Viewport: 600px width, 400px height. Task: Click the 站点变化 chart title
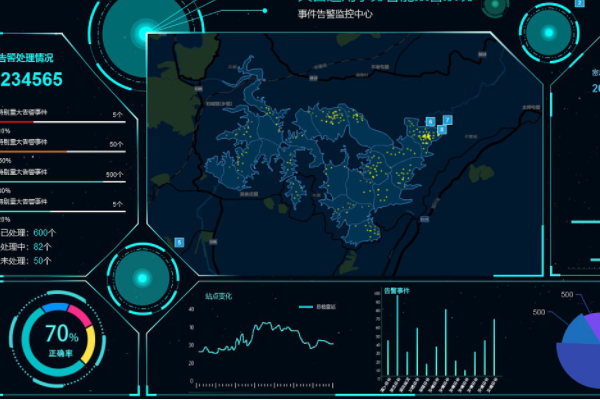click(x=219, y=296)
